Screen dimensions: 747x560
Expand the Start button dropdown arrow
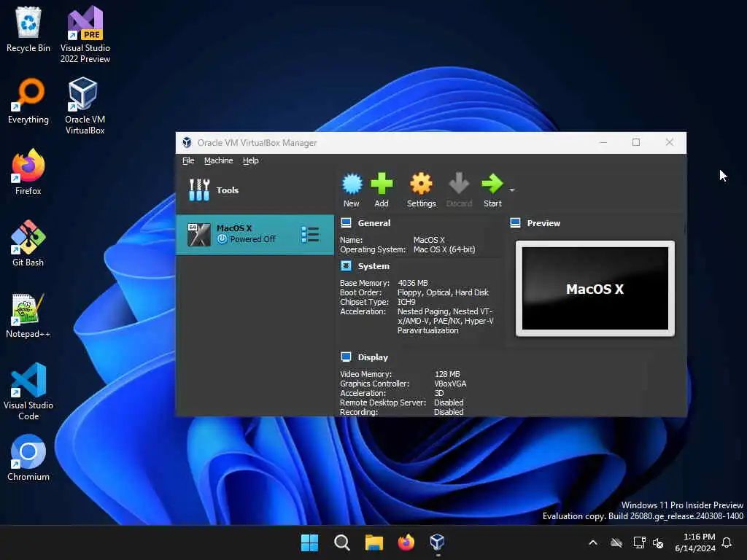(512, 190)
